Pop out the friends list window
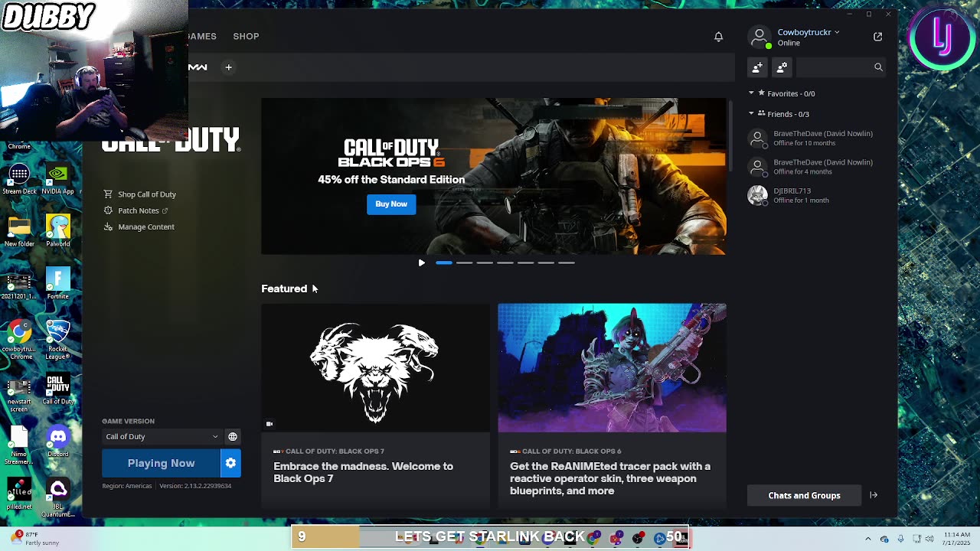The image size is (980, 551). (877, 37)
